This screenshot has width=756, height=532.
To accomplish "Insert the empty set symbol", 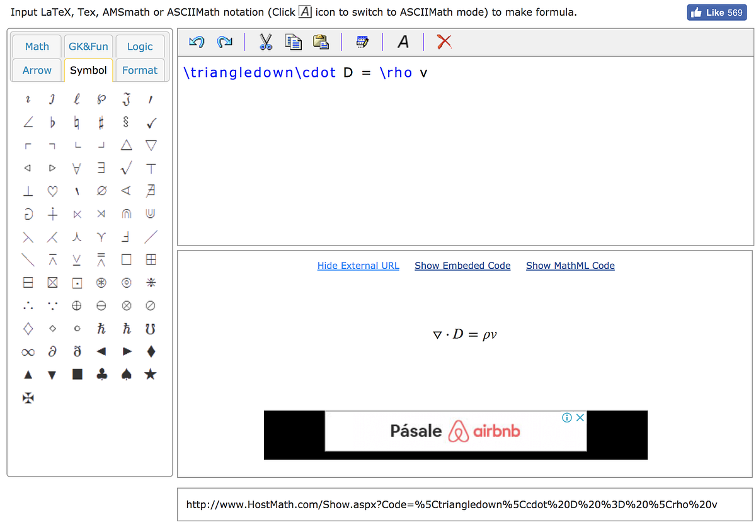I will (101, 191).
